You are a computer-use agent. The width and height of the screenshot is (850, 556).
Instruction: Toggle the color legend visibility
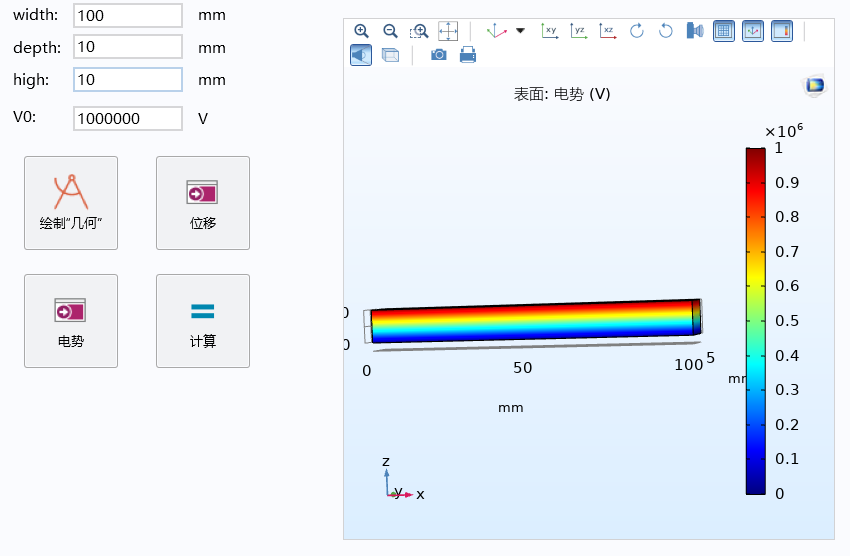tap(782, 31)
